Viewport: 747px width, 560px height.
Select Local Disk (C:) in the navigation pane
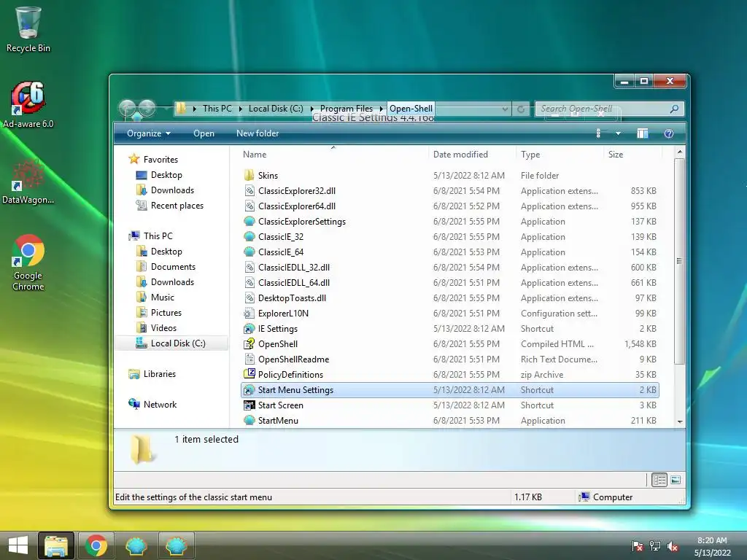171,343
